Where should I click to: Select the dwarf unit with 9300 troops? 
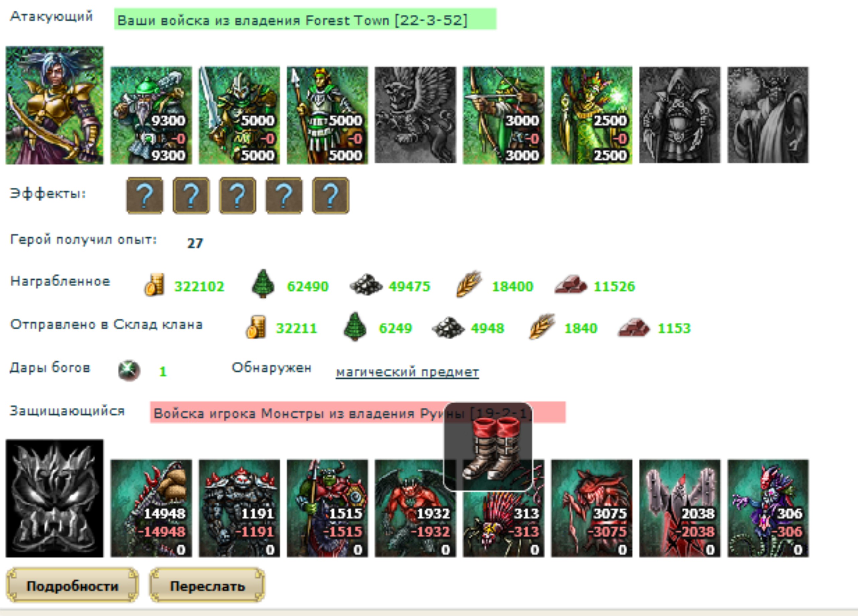click(151, 115)
